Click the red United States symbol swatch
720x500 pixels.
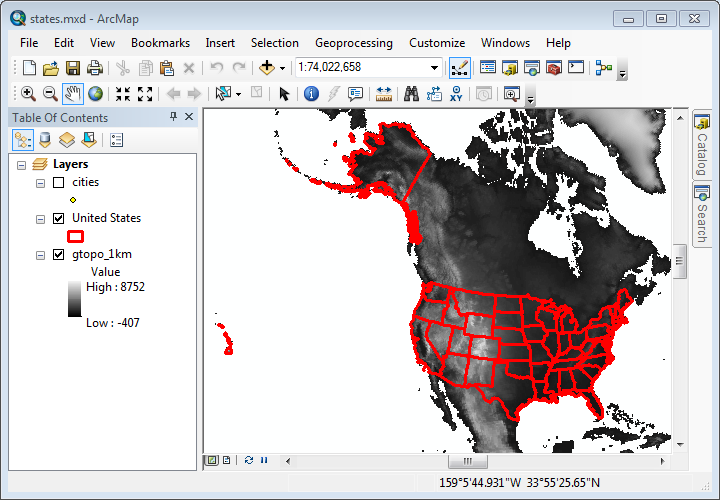74,236
